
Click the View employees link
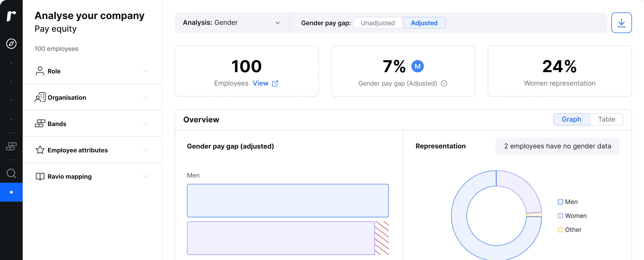tap(260, 83)
